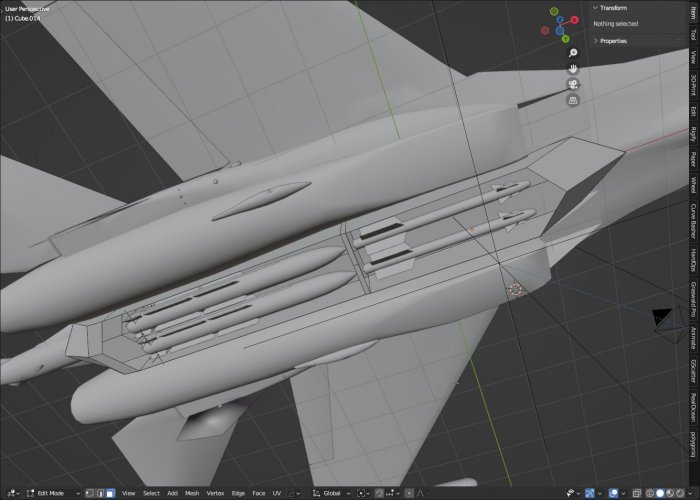
Task: Open the HardOps sidebar tab
Action: click(693, 260)
